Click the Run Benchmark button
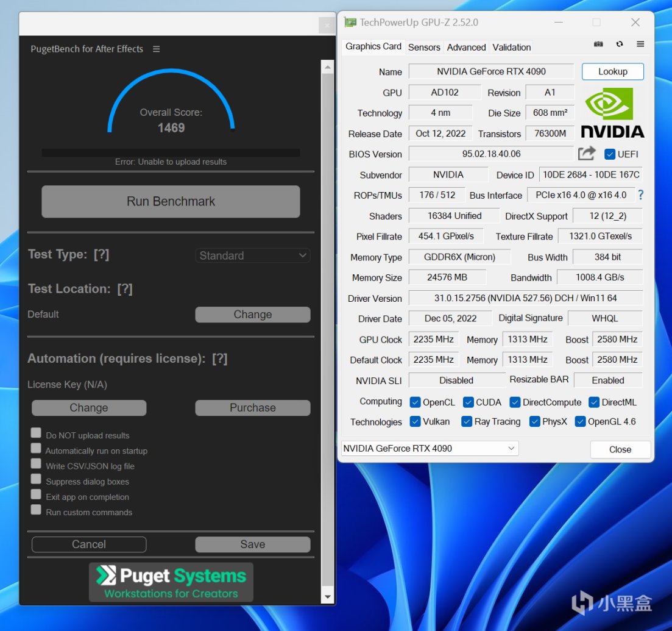This screenshot has width=672, height=631. [x=171, y=202]
